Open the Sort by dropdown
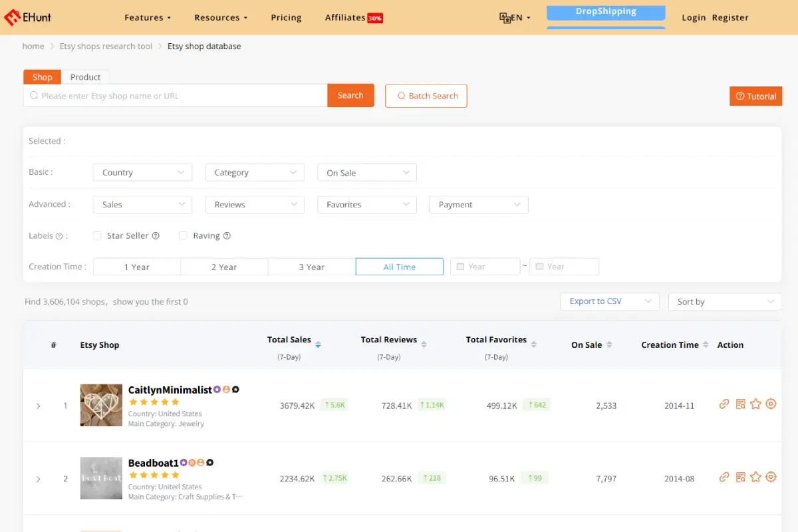The height and width of the screenshot is (532, 798). pyautogui.click(x=724, y=301)
